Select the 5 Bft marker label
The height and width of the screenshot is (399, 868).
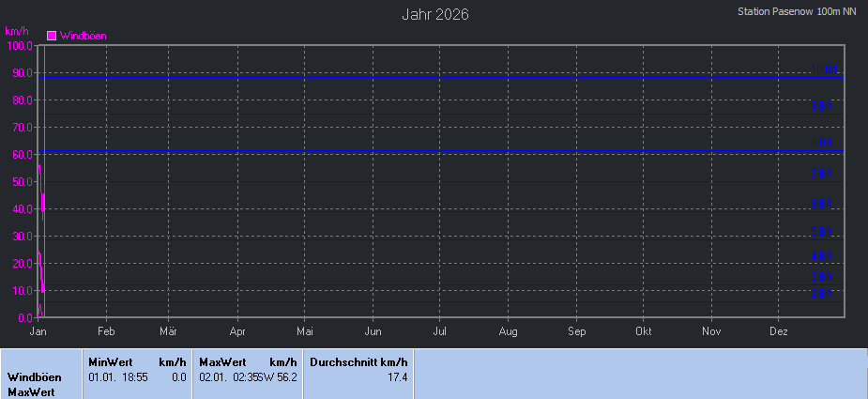[823, 232]
